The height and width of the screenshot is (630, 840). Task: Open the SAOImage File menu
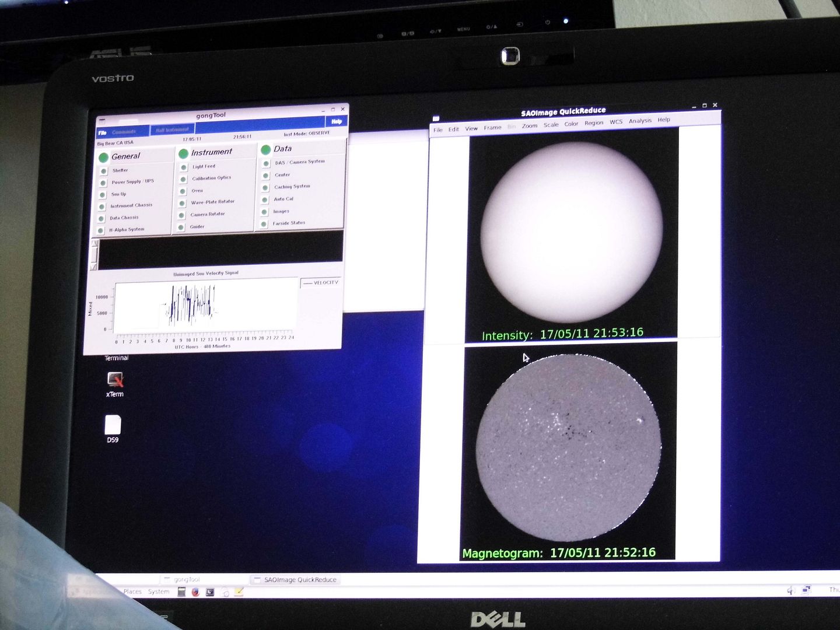click(x=438, y=130)
